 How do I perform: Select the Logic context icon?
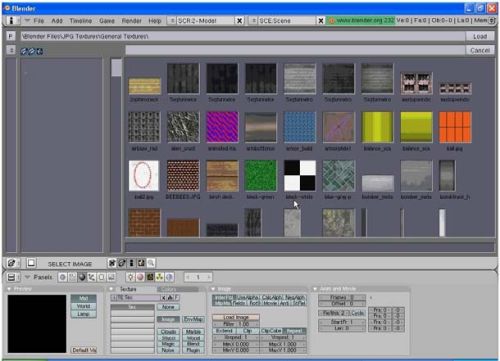coord(62,277)
